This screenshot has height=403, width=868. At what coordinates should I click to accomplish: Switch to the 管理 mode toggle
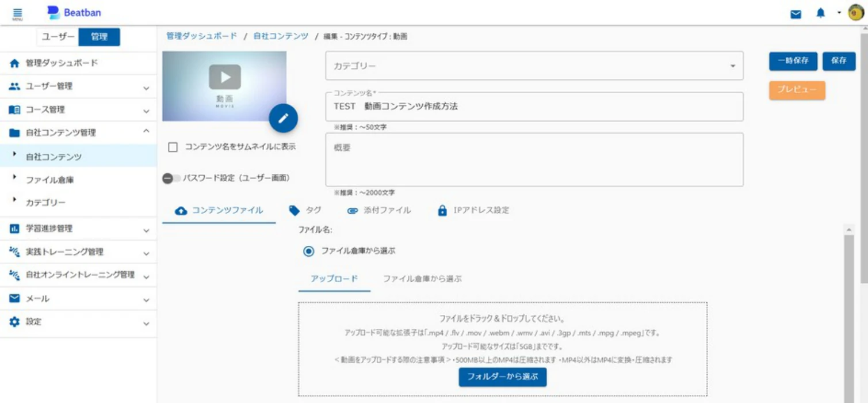[x=99, y=37]
